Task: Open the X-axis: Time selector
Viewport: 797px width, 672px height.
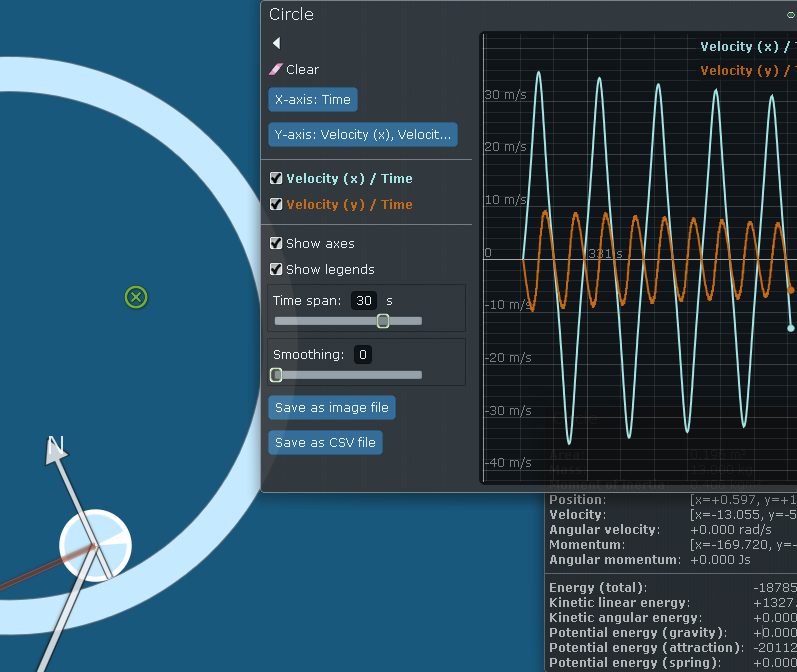Action: tap(312, 100)
